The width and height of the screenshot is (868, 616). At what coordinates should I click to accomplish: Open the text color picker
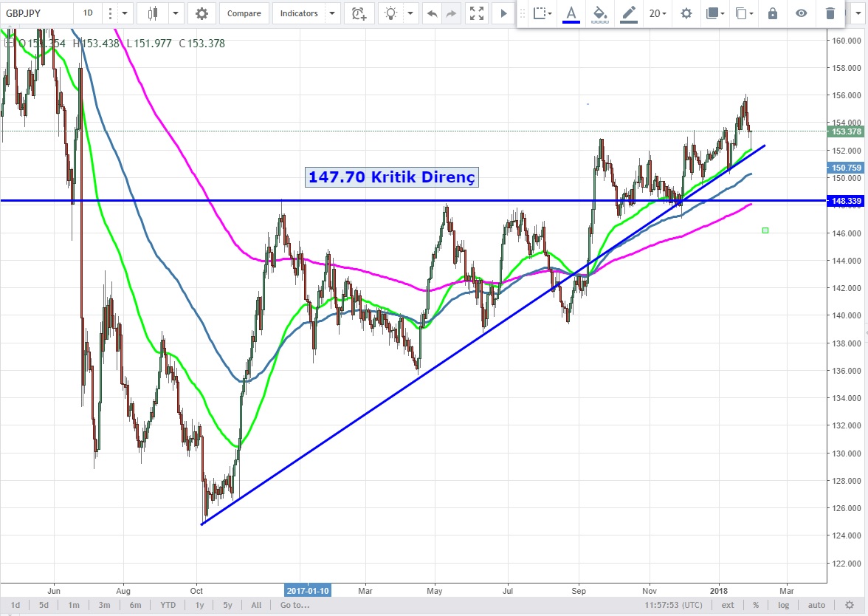[x=571, y=13]
